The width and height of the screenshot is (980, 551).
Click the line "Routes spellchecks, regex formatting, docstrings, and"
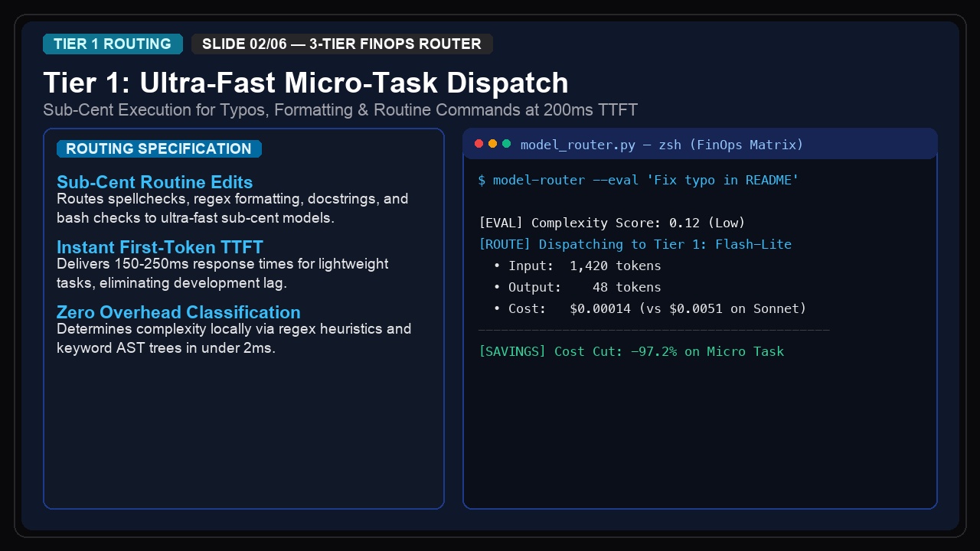[x=233, y=199]
